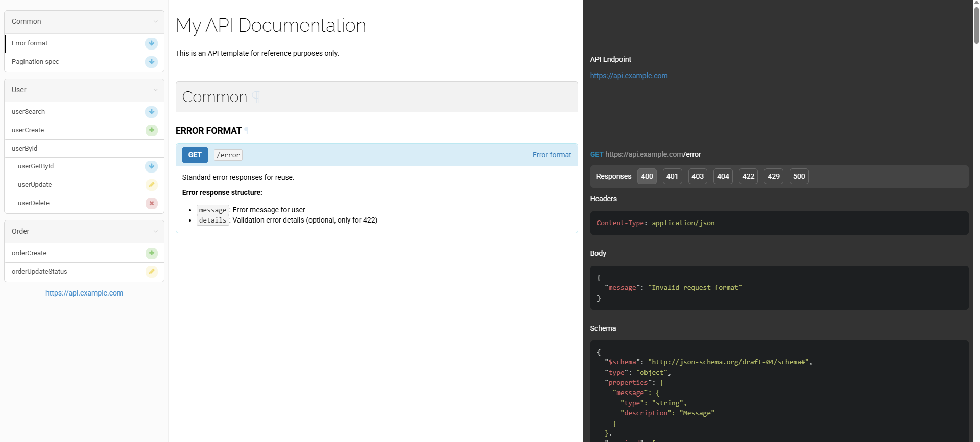Select the 404 response tab
Image resolution: width=980 pixels, height=442 pixels.
[723, 176]
